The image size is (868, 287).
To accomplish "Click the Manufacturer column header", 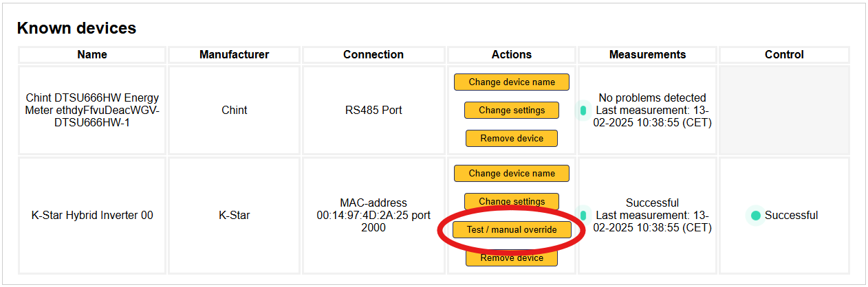I will point(234,54).
